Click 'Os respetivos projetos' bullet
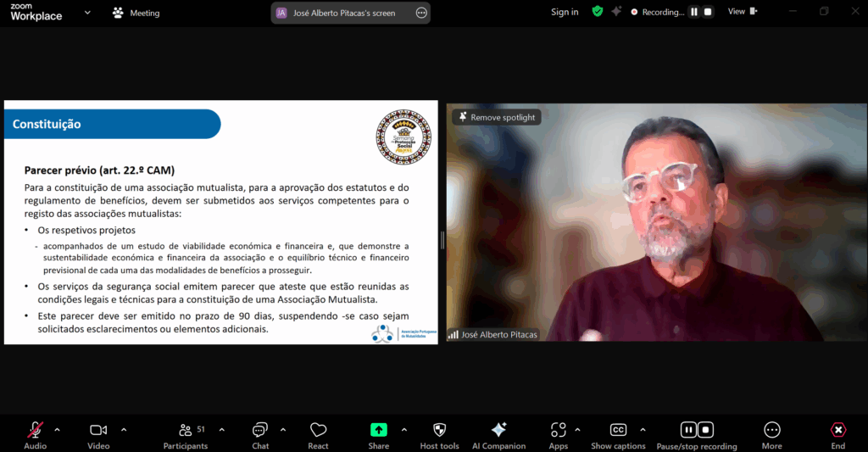 86,230
